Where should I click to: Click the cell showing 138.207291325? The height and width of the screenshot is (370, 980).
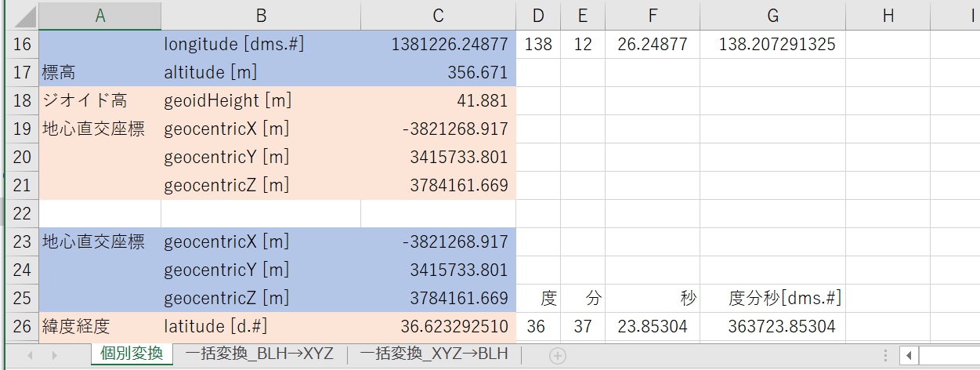772,45
